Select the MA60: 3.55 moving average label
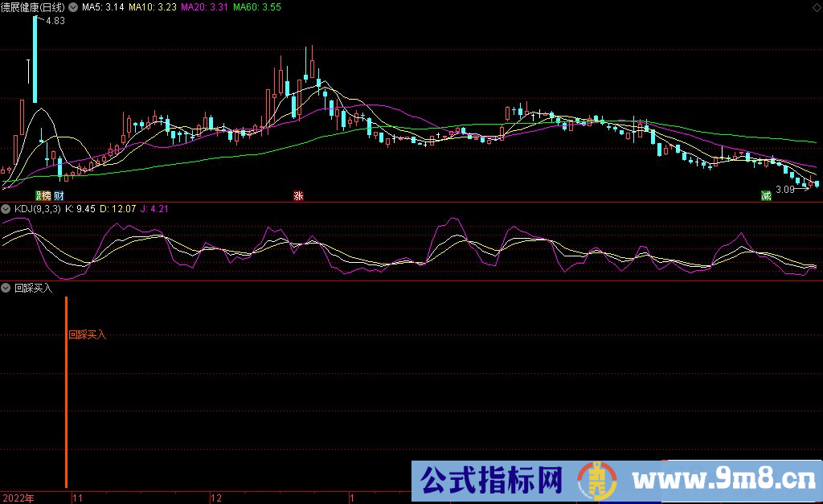Image resolution: width=823 pixels, height=504 pixels. pyautogui.click(x=256, y=7)
